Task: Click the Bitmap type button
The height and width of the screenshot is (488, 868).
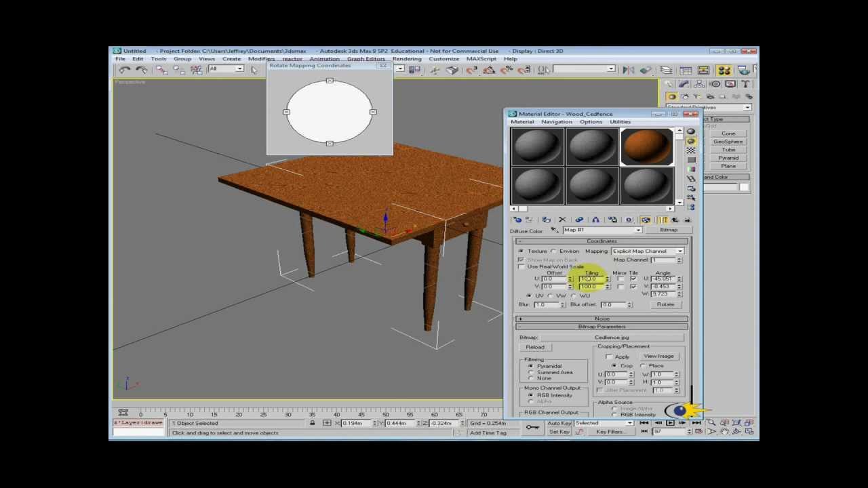Action: click(669, 230)
